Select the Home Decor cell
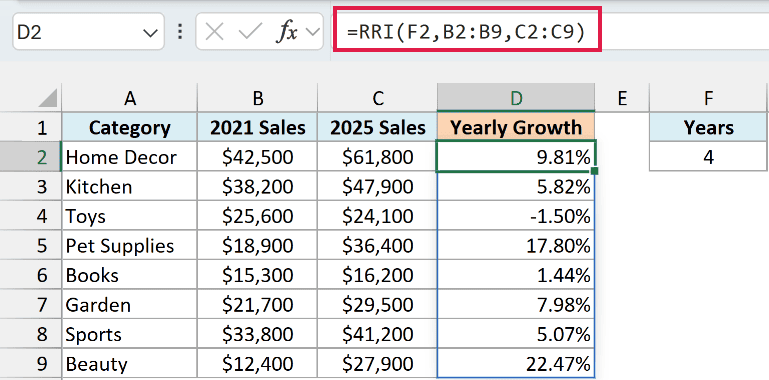The height and width of the screenshot is (380, 769). point(129,157)
